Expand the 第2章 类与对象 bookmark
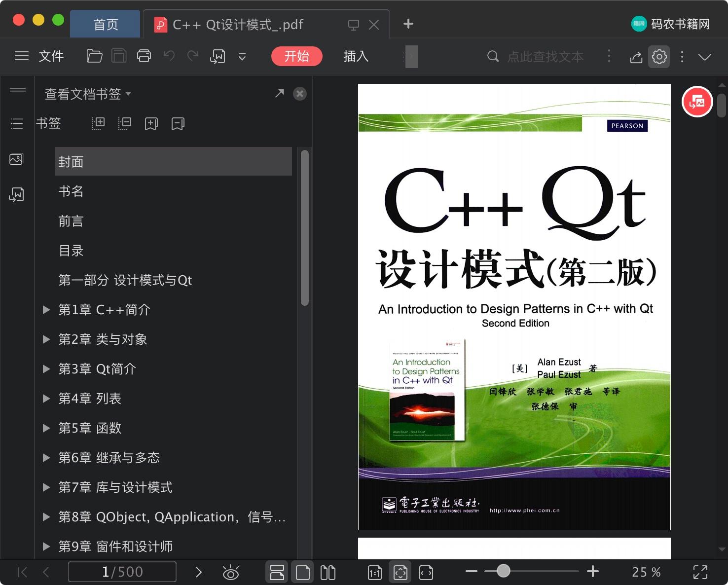The height and width of the screenshot is (585, 728). click(x=46, y=339)
